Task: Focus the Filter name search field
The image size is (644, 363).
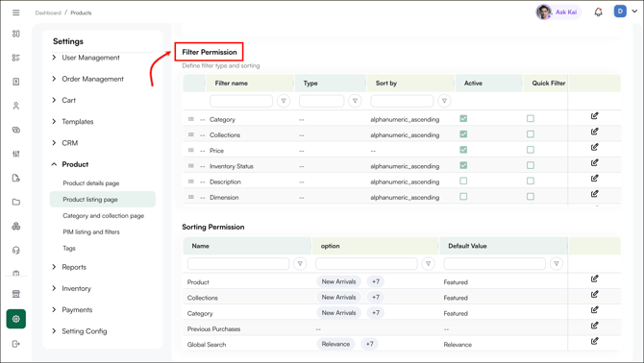Action: click(x=241, y=101)
